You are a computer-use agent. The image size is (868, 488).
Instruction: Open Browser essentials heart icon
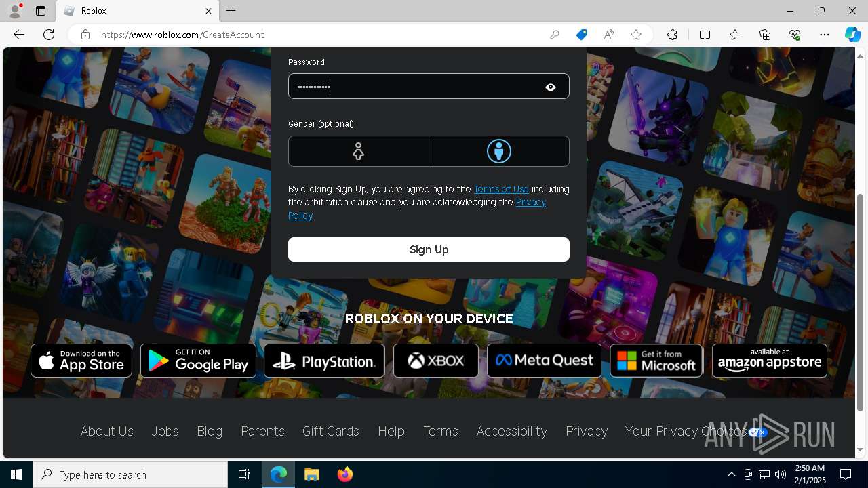pyautogui.click(x=795, y=35)
